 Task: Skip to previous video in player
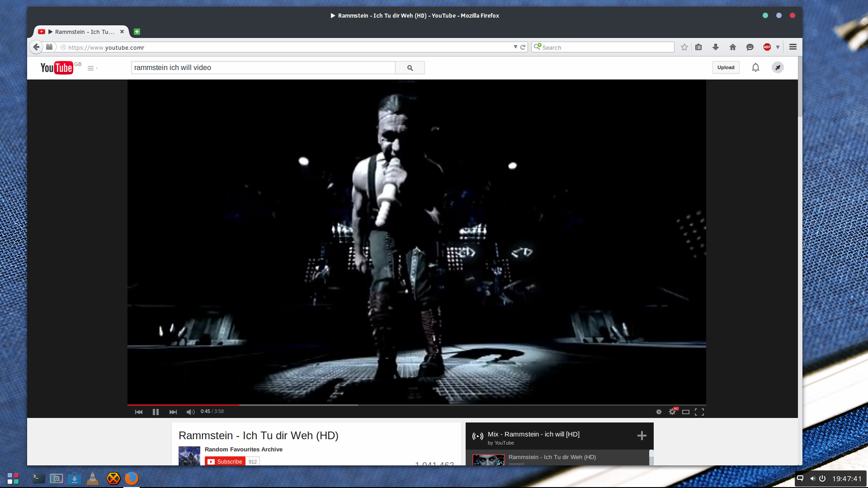(139, 412)
